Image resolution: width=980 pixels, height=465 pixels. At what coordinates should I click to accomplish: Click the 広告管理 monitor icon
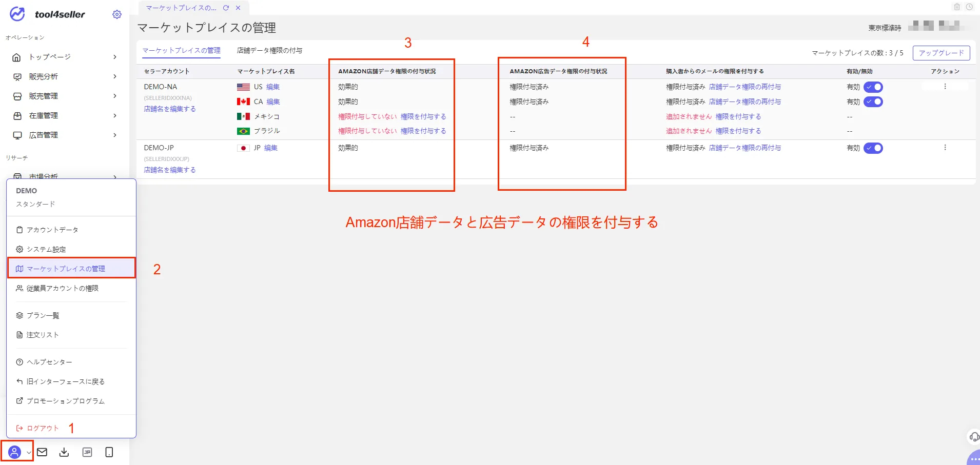[x=17, y=135]
